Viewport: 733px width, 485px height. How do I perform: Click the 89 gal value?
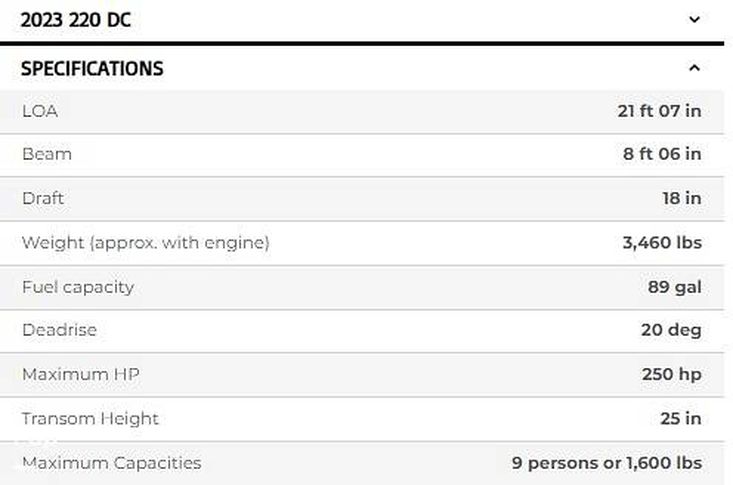click(675, 287)
